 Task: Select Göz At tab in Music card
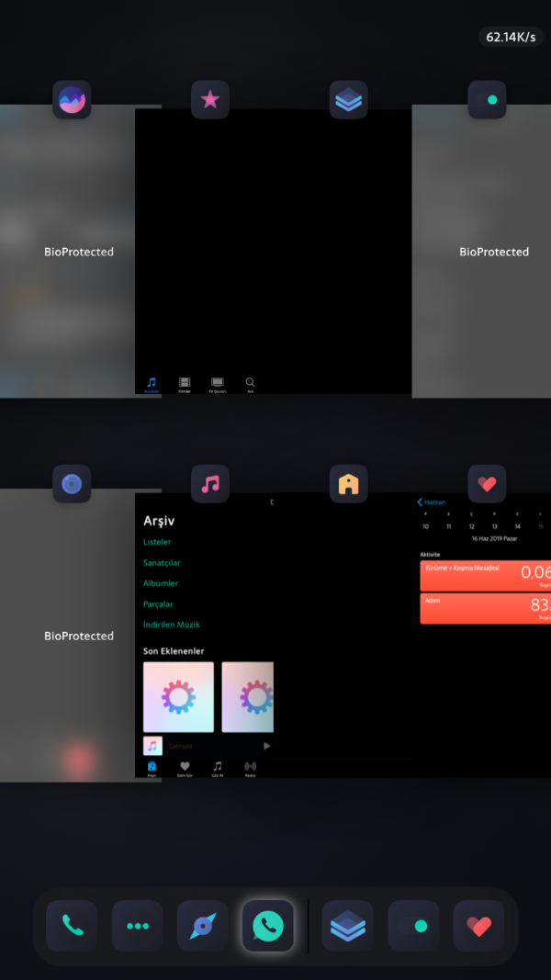tap(218, 769)
